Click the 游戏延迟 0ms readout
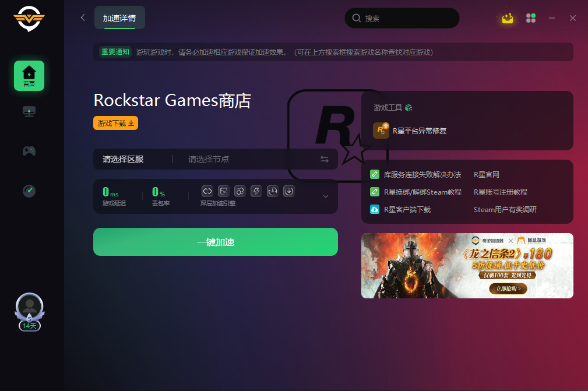The height and width of the screenshot is (391, 588). click(x=114, y=196)
